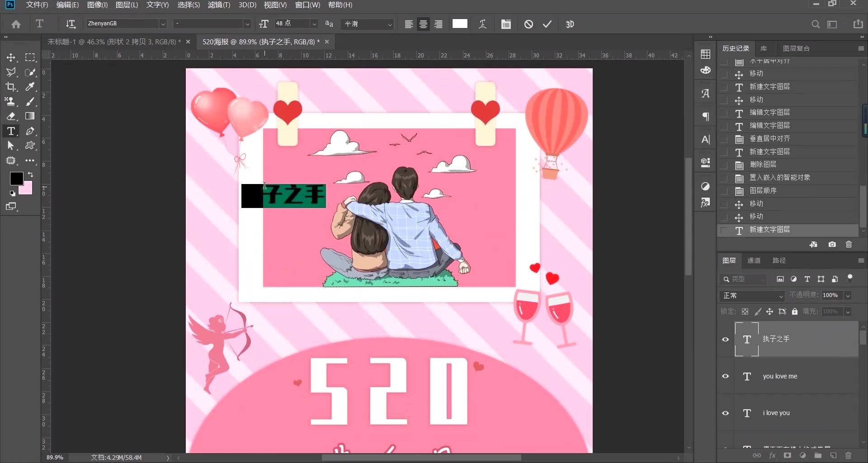The height and width of the screenshot is (463, 868).
Task: Click the warp text icon
Action: coord(482,24)
